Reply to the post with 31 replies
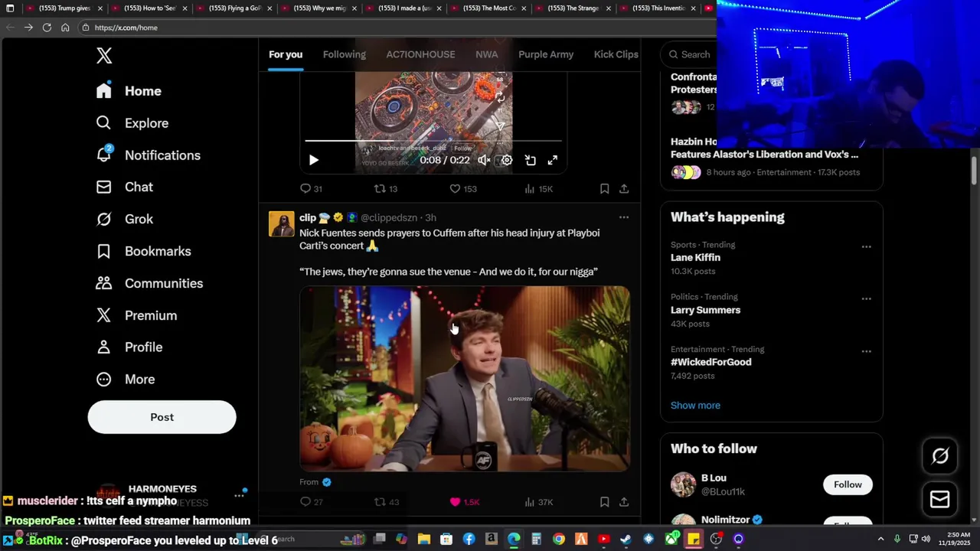Viewport: 980px width, 551px height. tap(311, 189)
